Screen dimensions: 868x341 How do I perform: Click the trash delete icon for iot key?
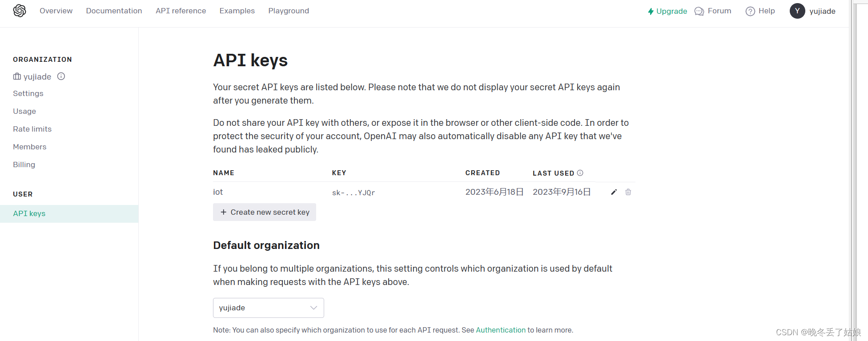tap(628, 192)
